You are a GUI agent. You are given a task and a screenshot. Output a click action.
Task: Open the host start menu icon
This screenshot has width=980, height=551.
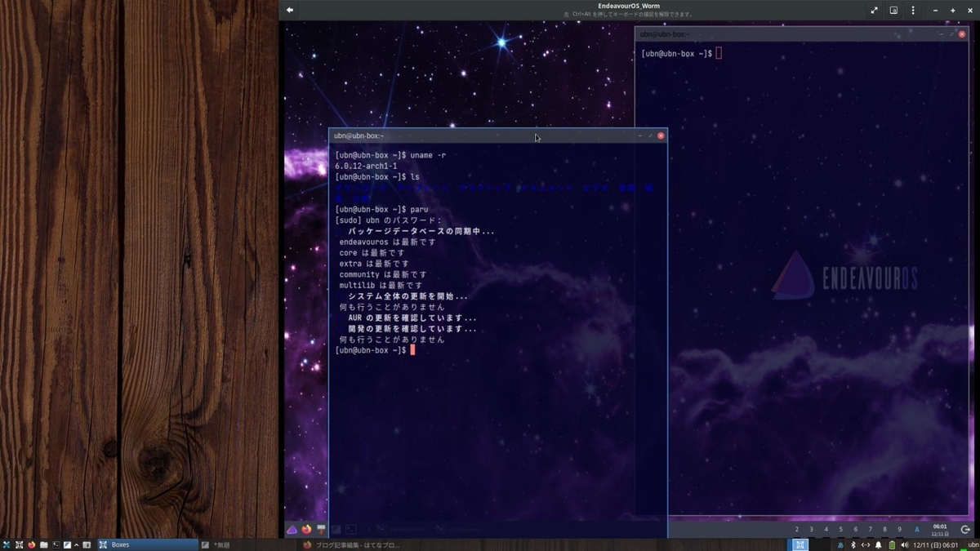pyautogui.click(x=6, y=544)
